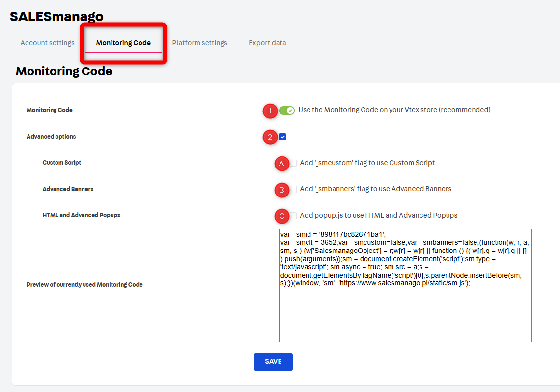The height and width of the screenshot is (392, 560).
Task: Click the 'HTML and Advanced Popups' label
Action: point(82,215)
